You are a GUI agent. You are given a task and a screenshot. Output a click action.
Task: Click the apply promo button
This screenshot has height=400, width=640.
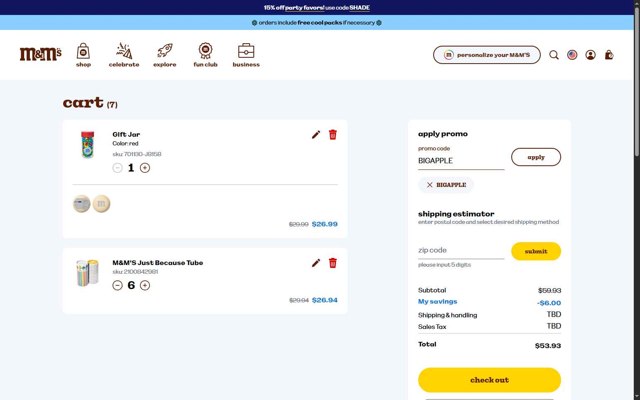(536, 157)
